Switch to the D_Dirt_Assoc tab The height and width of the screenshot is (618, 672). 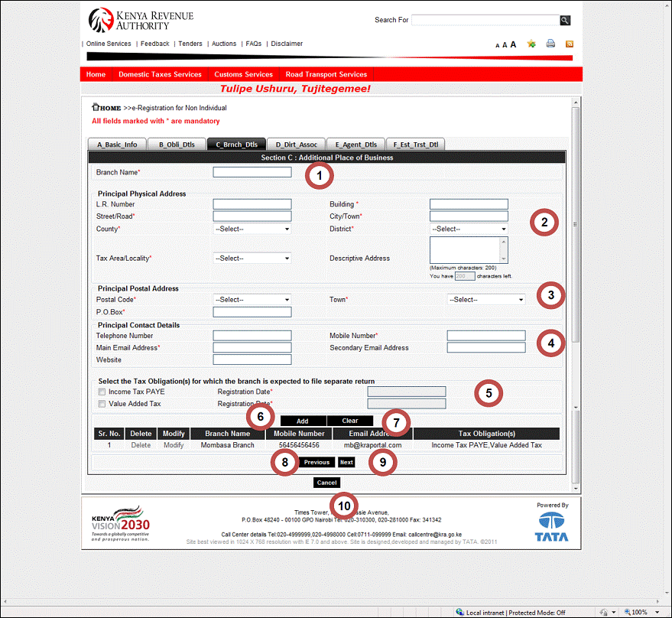(x=295, y=144)
